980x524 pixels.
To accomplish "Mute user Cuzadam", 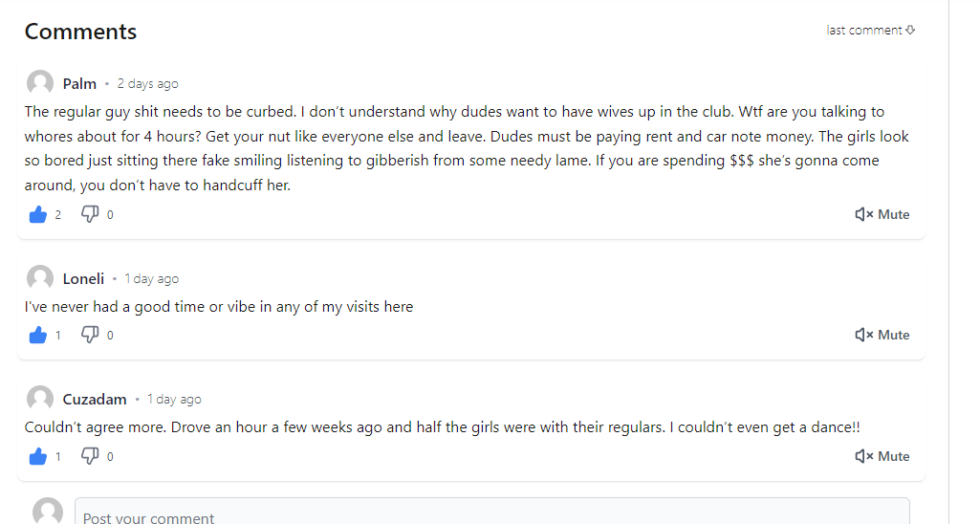I will coord(882,457).
